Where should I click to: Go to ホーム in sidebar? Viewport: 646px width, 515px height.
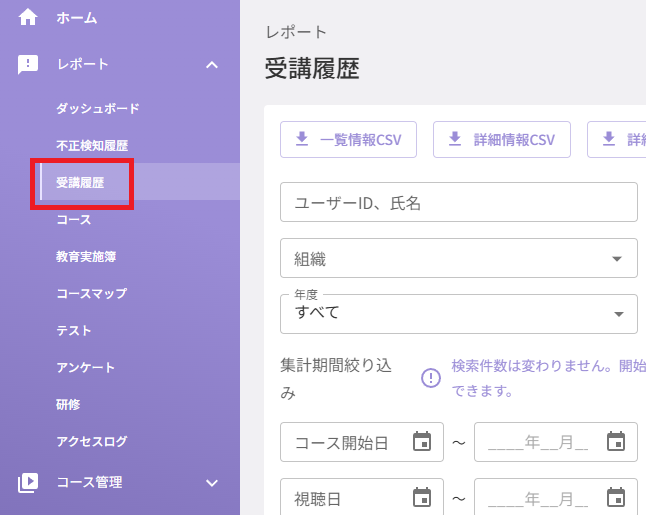(77, 18)
